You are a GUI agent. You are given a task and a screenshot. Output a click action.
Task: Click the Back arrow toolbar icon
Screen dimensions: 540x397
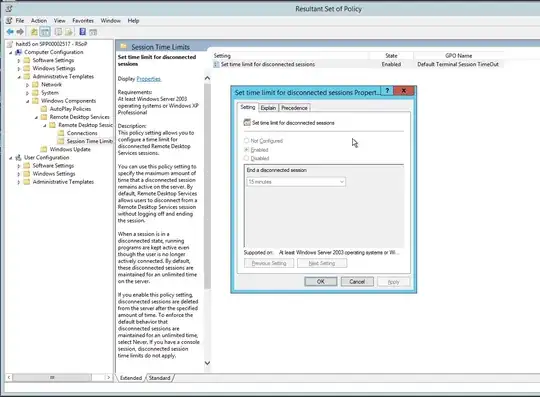tap(10, 32)
